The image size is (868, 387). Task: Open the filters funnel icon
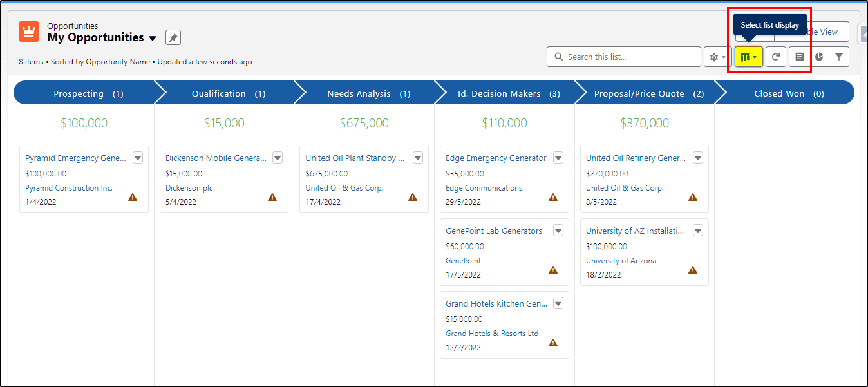839,57
